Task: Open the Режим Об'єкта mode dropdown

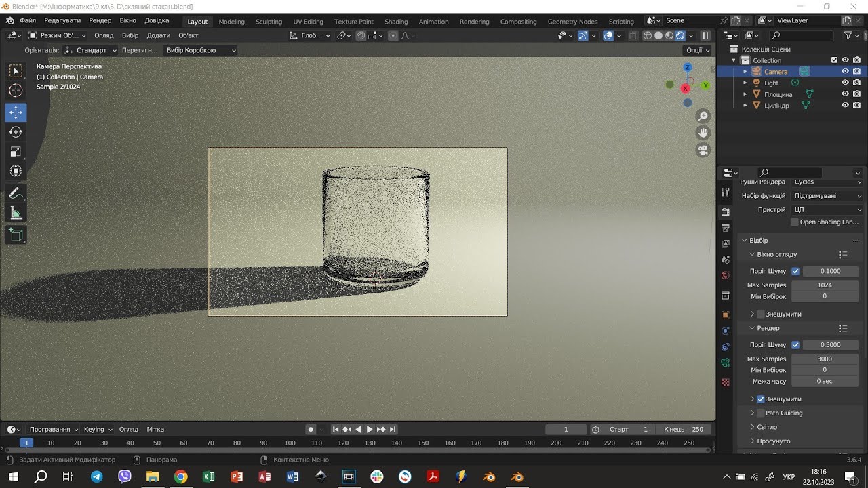Action: coord(57,35)
